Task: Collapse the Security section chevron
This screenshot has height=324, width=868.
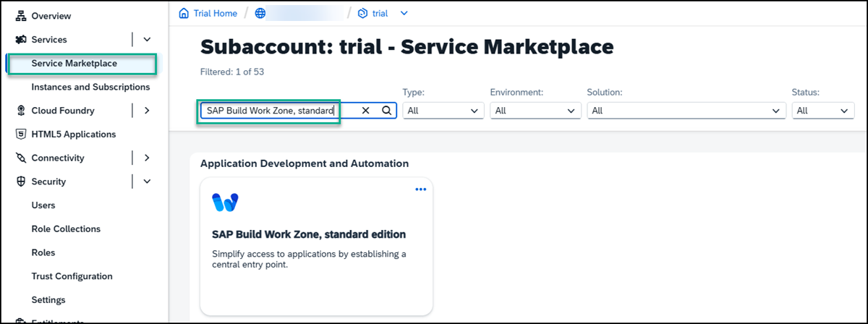Action: pos(147,182)
